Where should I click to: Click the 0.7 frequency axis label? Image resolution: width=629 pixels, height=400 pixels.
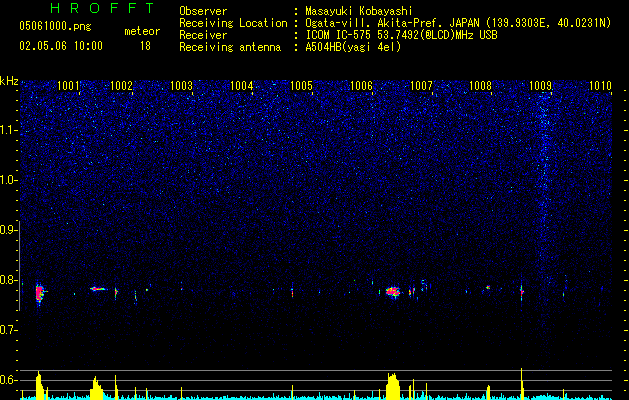(9, 330)
